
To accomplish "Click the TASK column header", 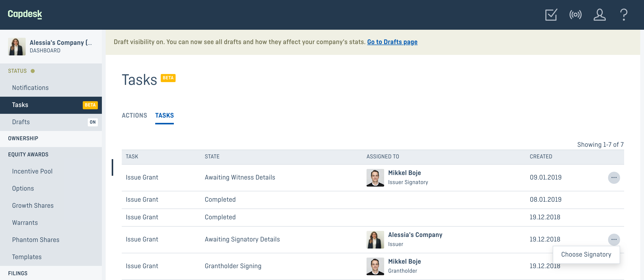I will pos(132,157).
